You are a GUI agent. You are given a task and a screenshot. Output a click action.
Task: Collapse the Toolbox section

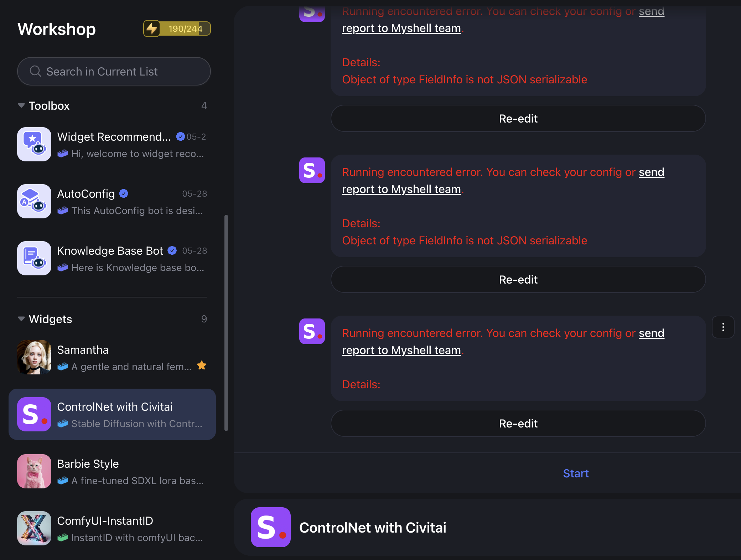coord(21,105)
